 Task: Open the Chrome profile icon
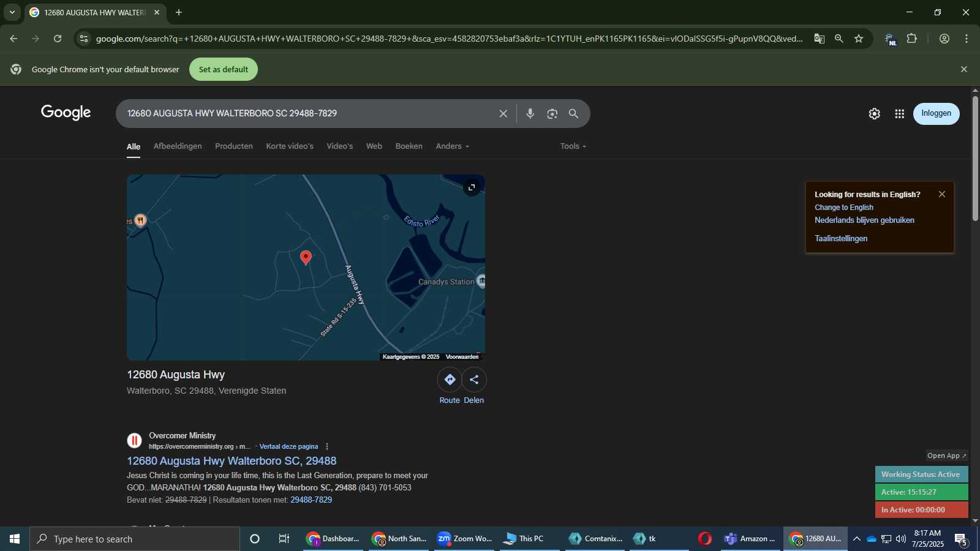(944, 39)
